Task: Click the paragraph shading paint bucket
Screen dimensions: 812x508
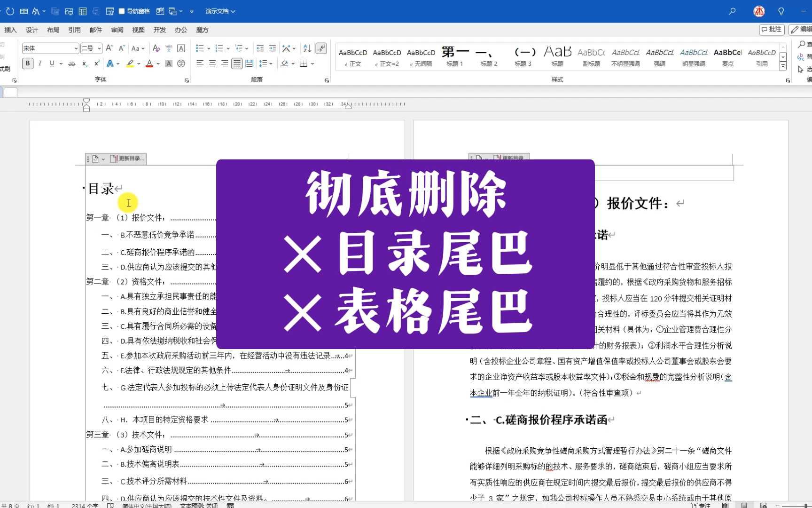Action: pos(284,63)
